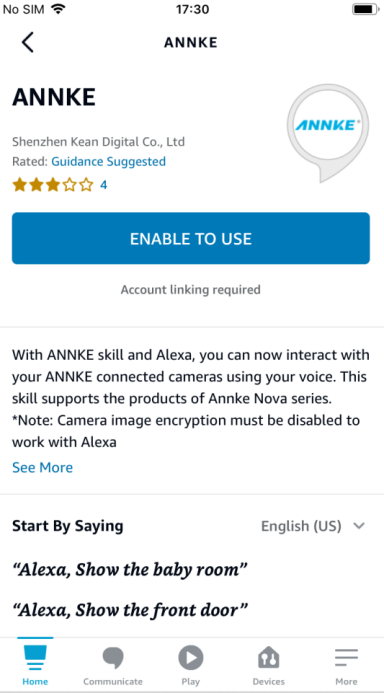Image resolution: width=384 pixels, height=693 pixels.
Task: Tap the ANNKE skill logo bubble
Action: click(328, 133)
